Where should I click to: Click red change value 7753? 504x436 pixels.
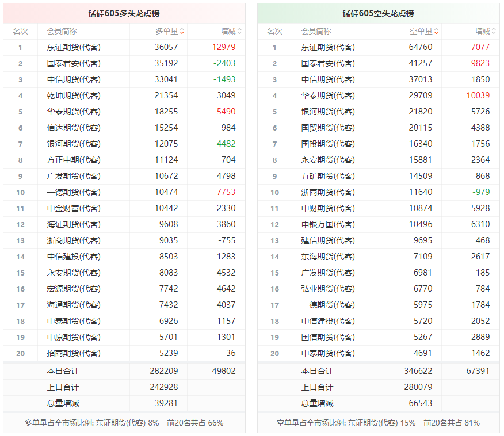pyautogui.click(x=226, y=192)
